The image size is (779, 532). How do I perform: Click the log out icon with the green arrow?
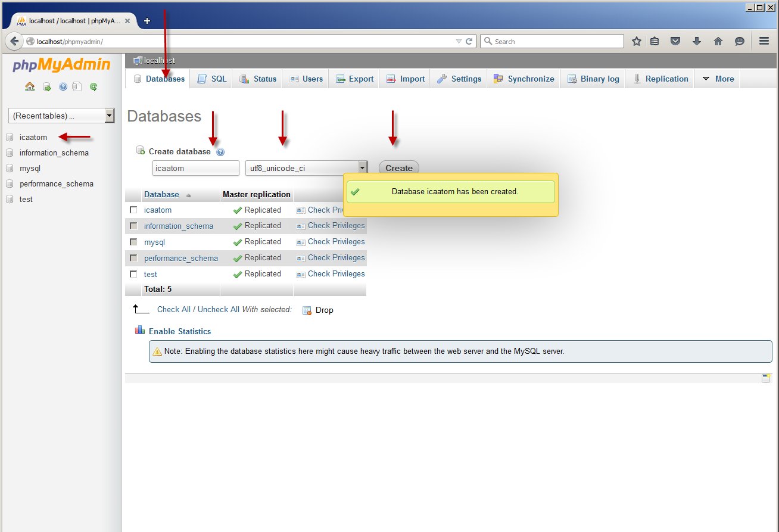pyautogui.click(x=47, y=86)
